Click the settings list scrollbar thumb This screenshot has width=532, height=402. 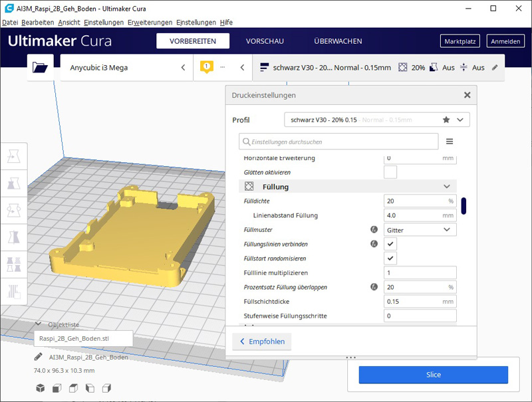click(464, 206)
